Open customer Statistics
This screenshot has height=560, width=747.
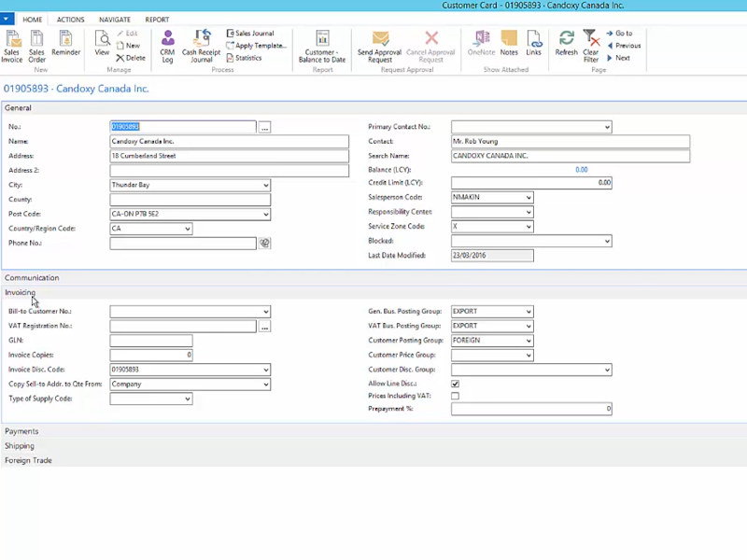coord(245,58)
